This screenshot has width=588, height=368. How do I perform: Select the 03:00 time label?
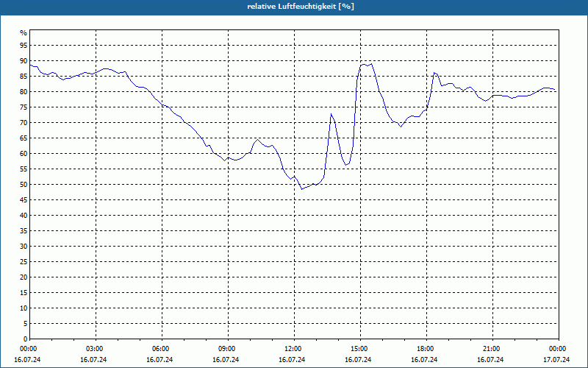[x=94, y=349]
